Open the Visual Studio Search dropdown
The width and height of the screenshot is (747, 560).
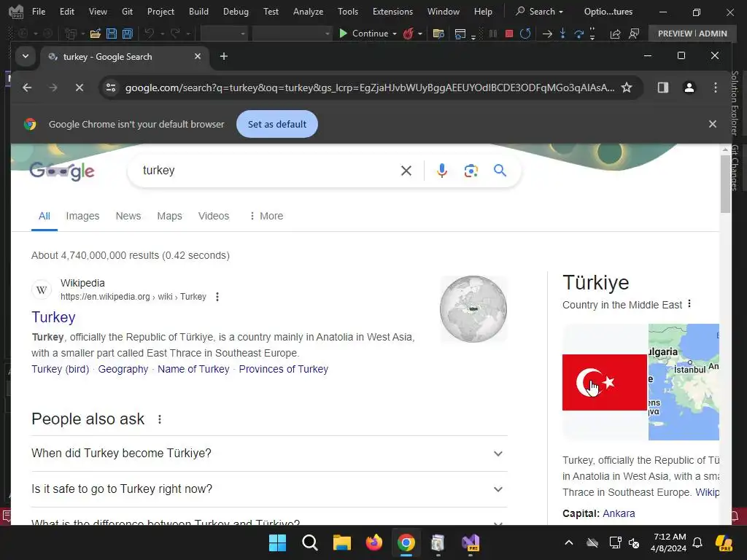539,12
